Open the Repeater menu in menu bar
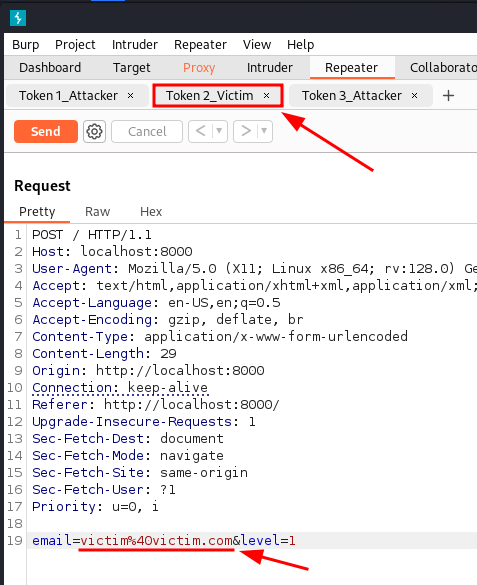The width and height of the screenshot is (477, 585). click(200, 45)
